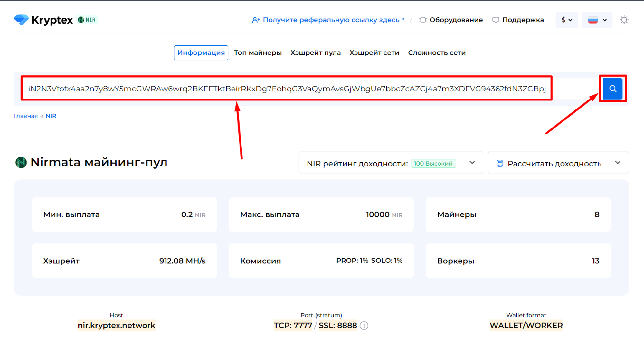
Task: Switch to the Хэшрейт пула tab
Action: click(x=316, y=53)
